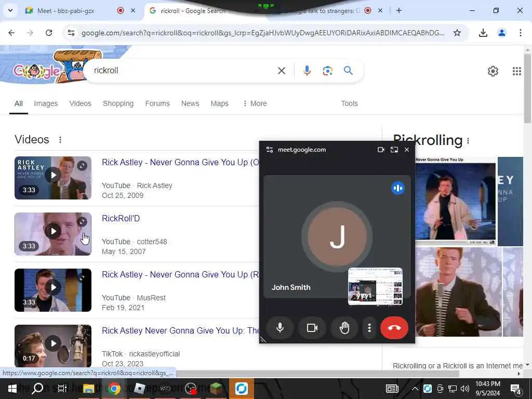This screenshot has height=399, width=532.
Task: Open the Rick Astley trench coat image
Action: coord(455,202)
